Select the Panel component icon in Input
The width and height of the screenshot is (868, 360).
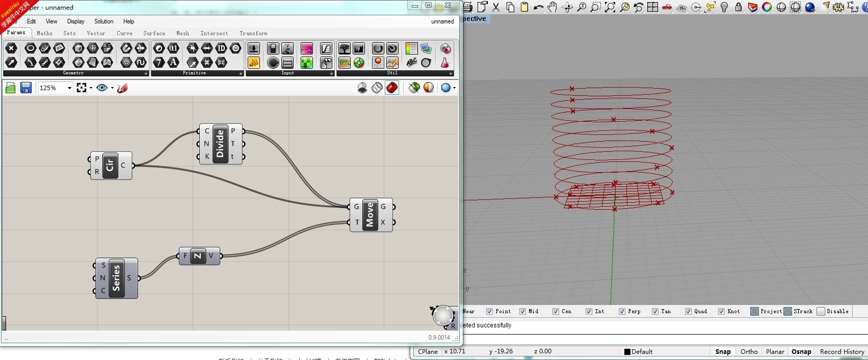(x=254, y=63)
